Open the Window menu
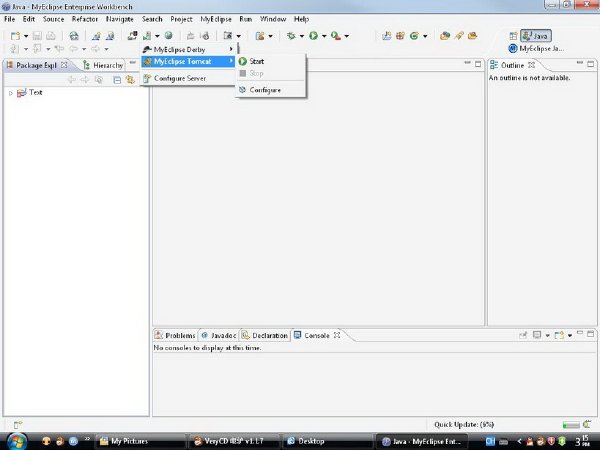 coord(273,19)
